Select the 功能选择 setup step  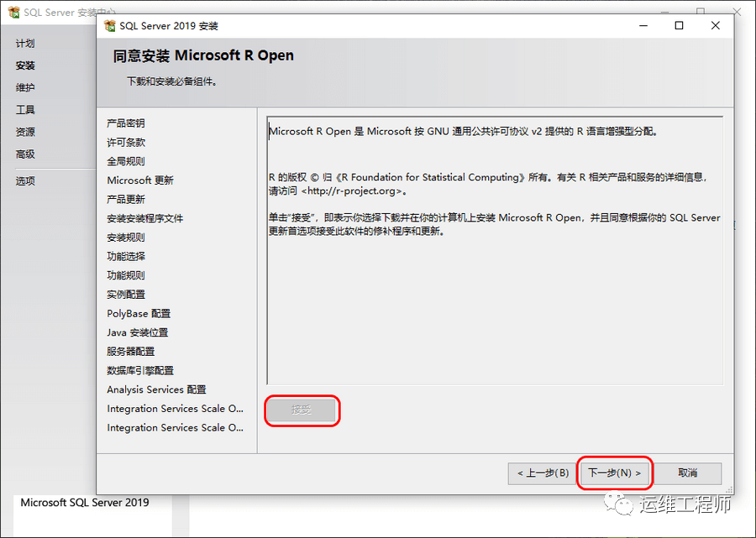(126, 257)
